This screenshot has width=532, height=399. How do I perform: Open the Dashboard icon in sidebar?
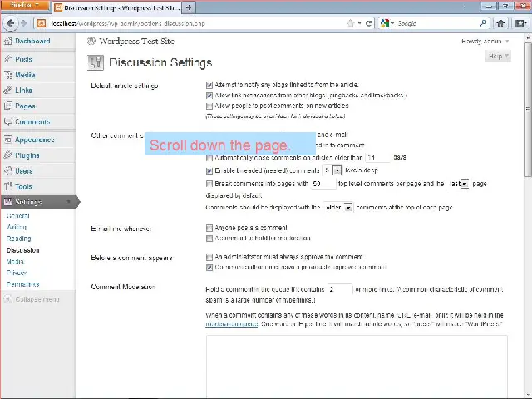coord(7,41)
